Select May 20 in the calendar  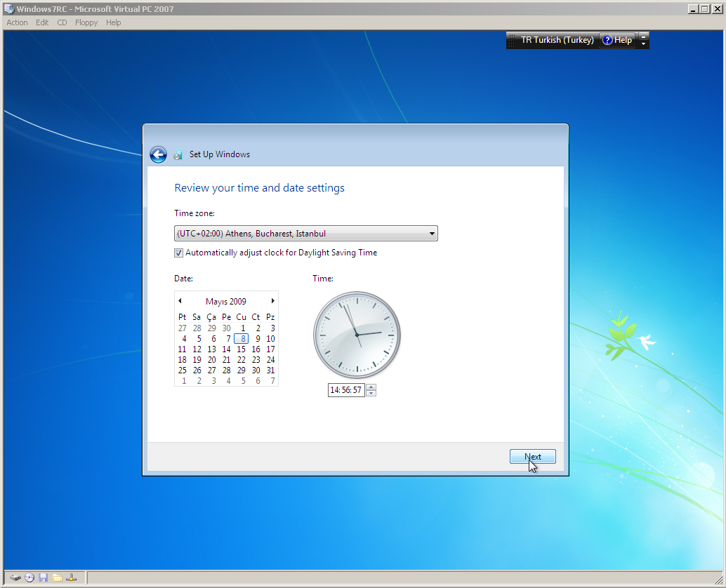coord(211,360)
